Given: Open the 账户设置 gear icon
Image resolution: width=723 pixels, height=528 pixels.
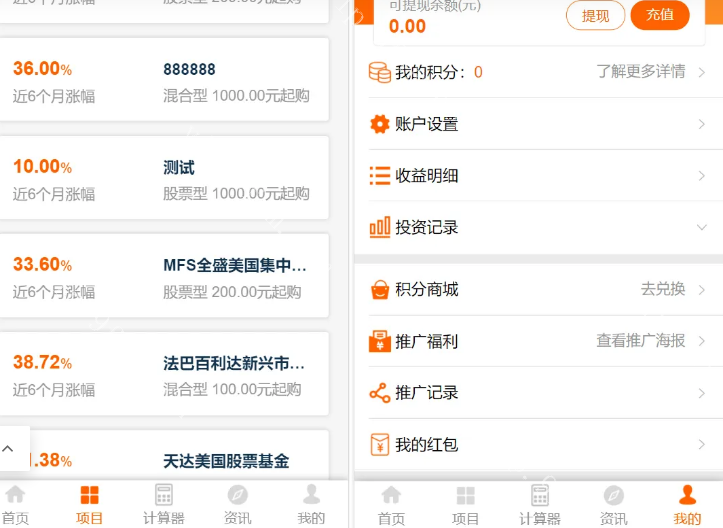Looking at the screenshot, I should [x=379, y=124].
